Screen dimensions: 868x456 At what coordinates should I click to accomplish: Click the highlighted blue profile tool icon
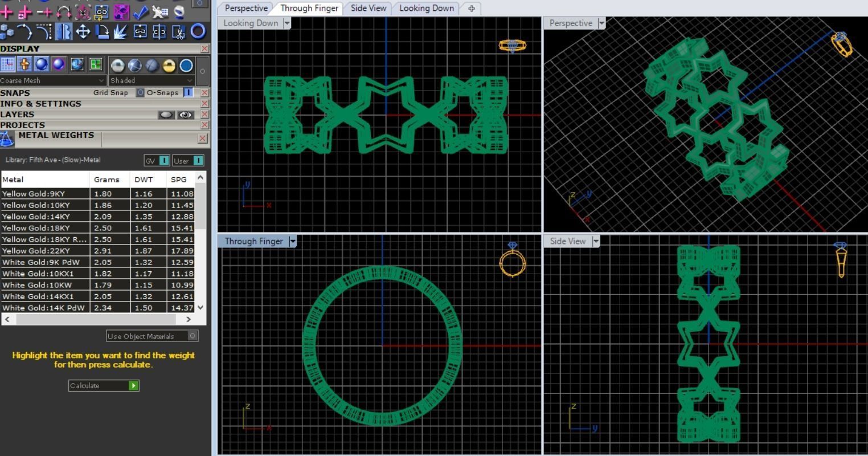pyautogui.click(x=63, y=31)
